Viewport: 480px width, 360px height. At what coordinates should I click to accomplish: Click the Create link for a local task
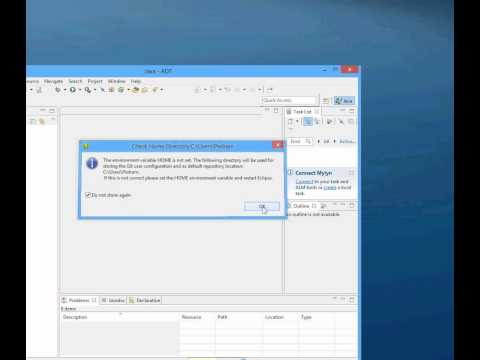pos(330,188)
